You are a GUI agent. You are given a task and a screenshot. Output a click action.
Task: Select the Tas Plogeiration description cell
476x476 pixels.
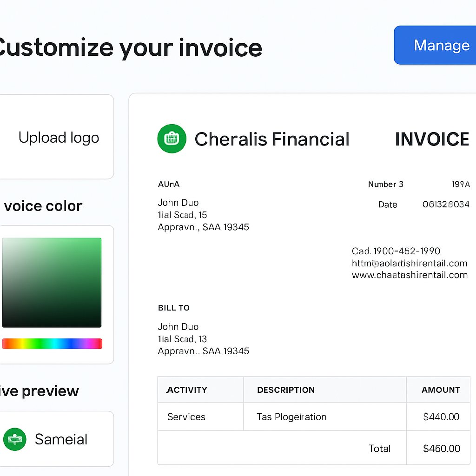coord(291,416)
